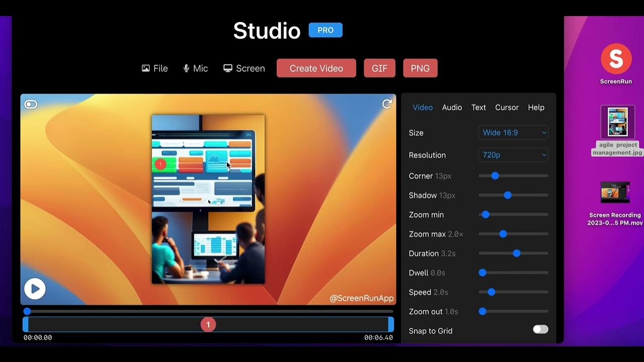The width and height of the screenshot is (644, 362).
Task: Click the Speed slider handle
Action: click(492, 292)
